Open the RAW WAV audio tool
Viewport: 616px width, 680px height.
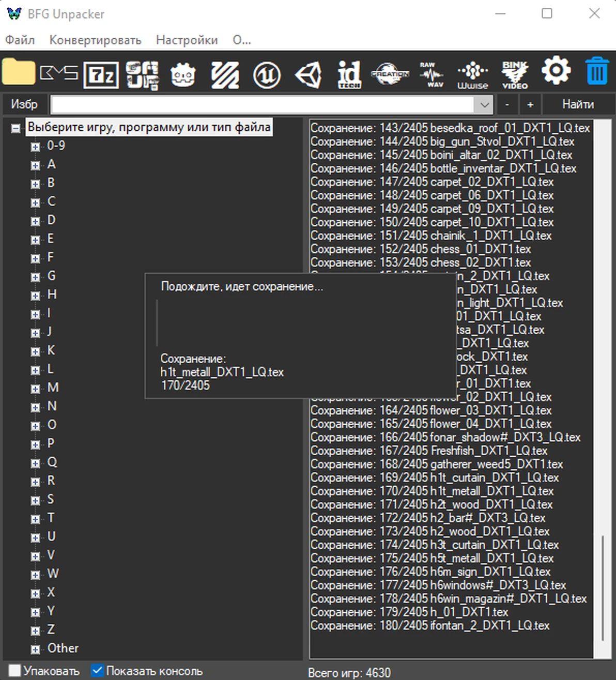432,75
